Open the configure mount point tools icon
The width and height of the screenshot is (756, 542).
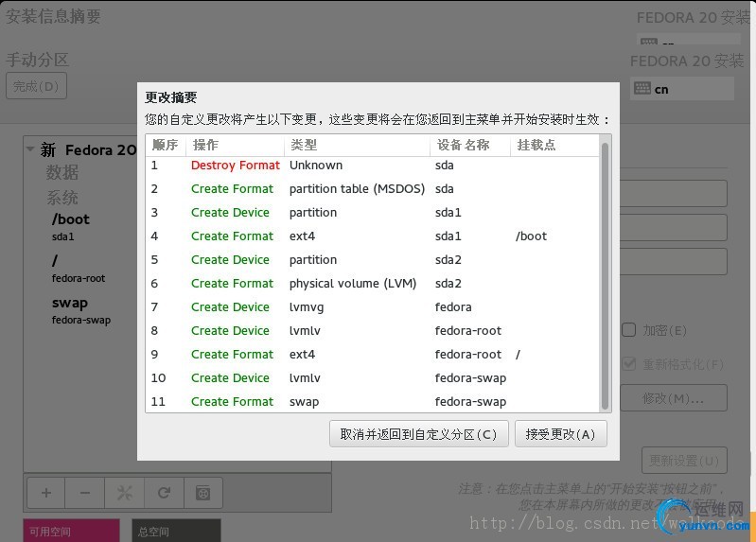pos(124,493)
